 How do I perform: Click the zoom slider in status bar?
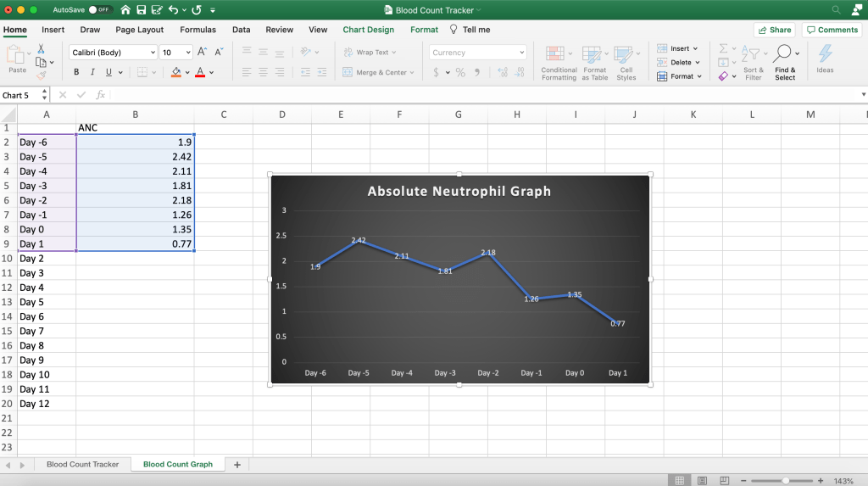tap(786, 481)
